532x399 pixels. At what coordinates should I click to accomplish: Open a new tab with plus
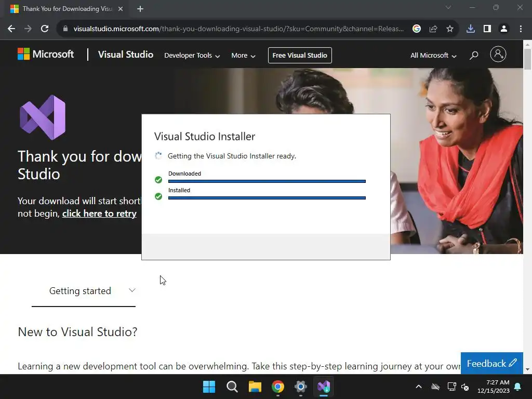pos(140,9)
